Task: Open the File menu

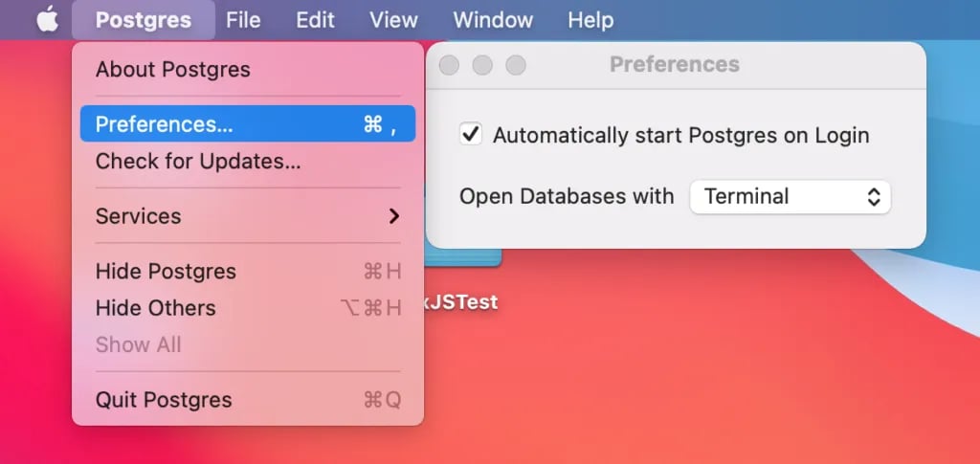Action: click(243, 19)
